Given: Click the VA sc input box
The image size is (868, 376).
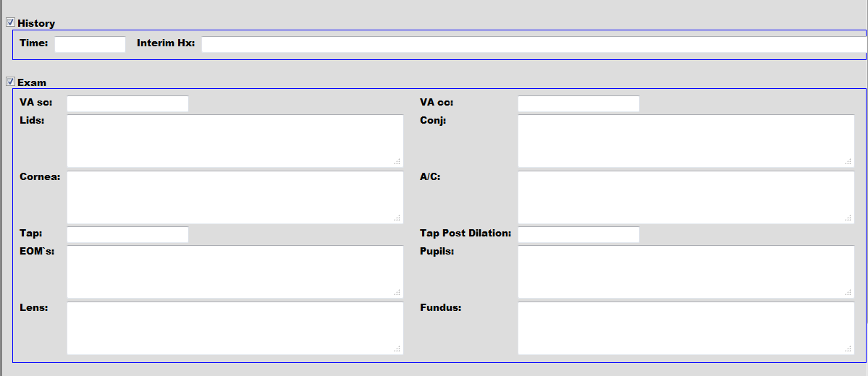Looking at the screenshot, I should 127,103.
